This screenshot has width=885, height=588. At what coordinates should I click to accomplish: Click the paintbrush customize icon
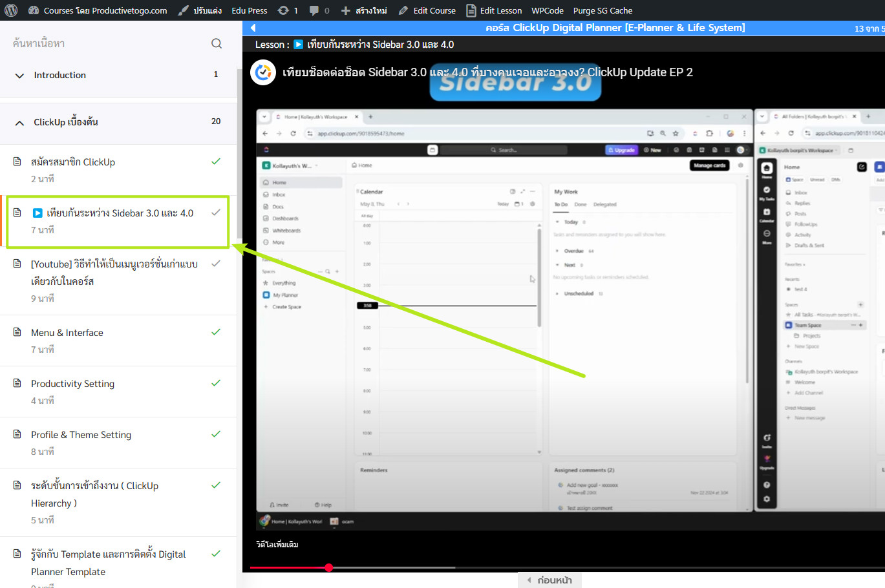click(x=184, y=10)
